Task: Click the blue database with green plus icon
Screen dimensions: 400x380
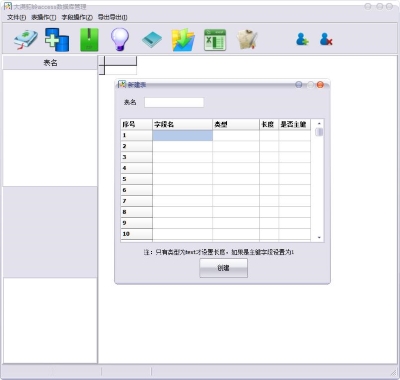Action: 57,40
